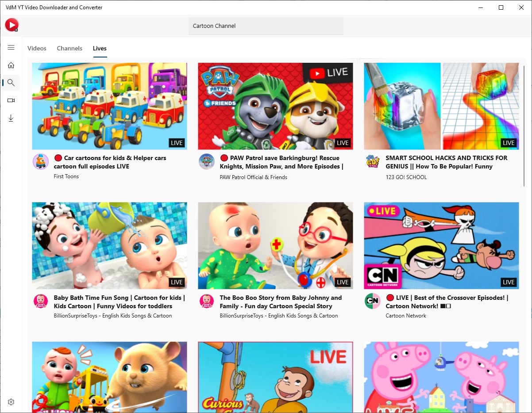The width and height of the screenshot is (532, 413).
Task: Click avatar beside The Boo Boo Story
Action: (x=207, y=301)
